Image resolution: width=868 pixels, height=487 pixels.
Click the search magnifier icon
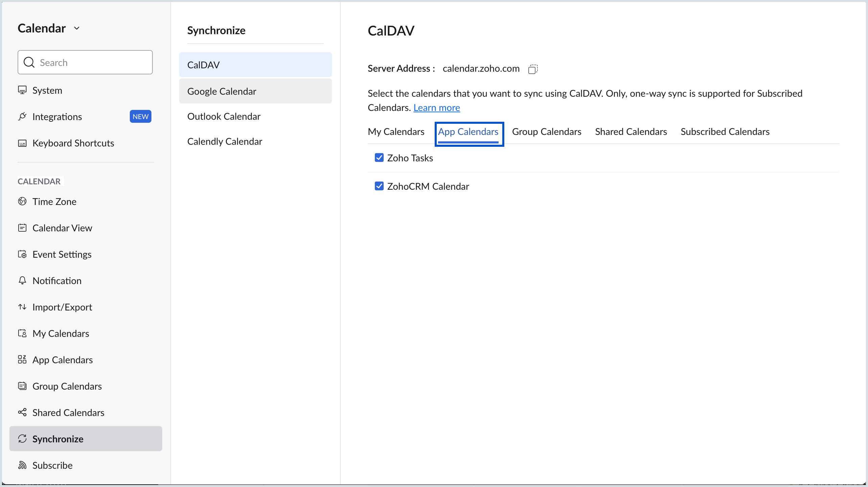(x=29, y=62)
